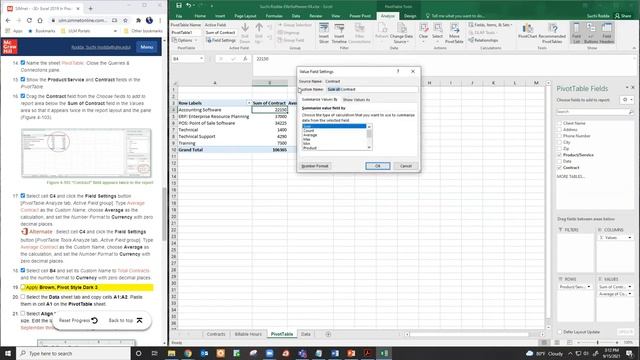Open the Windows Start menu

pyautogui.click(x=8, y=353)
